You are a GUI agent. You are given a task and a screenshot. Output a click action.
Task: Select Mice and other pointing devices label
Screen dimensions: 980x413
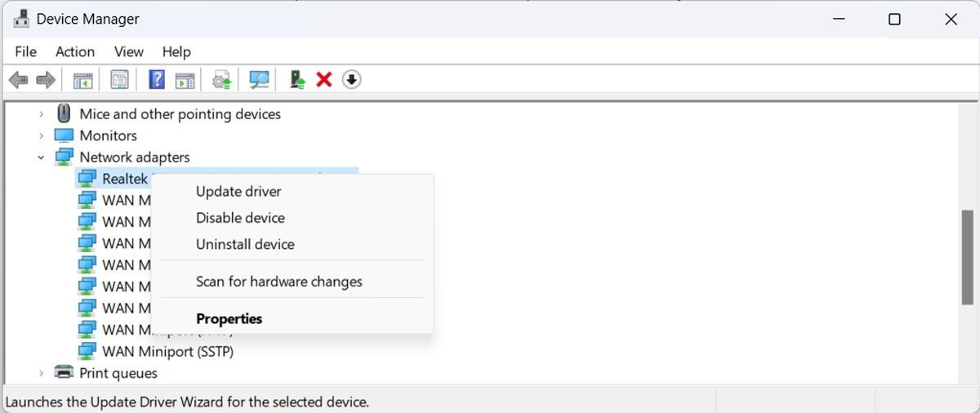pyautogui.click(x=180, y=114)
